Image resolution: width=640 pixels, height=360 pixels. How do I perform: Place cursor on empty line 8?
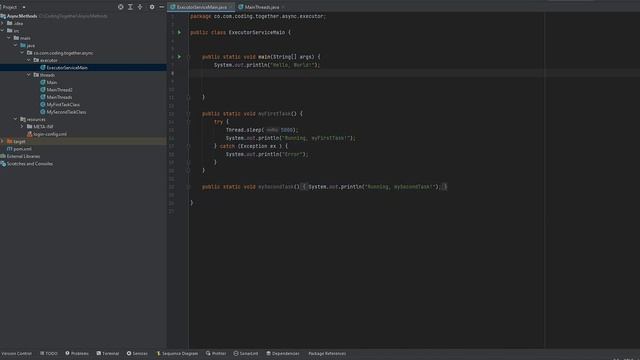[366, 73]
